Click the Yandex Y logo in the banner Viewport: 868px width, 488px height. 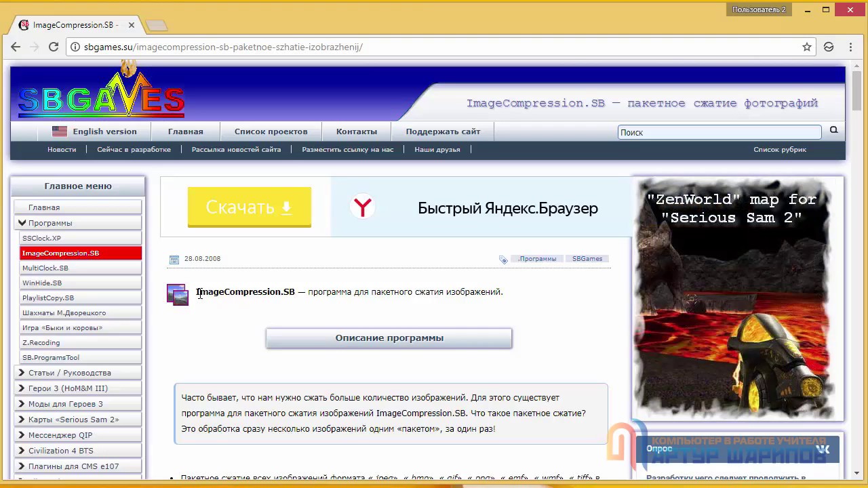pyautogui.click(x=363, y=207)
